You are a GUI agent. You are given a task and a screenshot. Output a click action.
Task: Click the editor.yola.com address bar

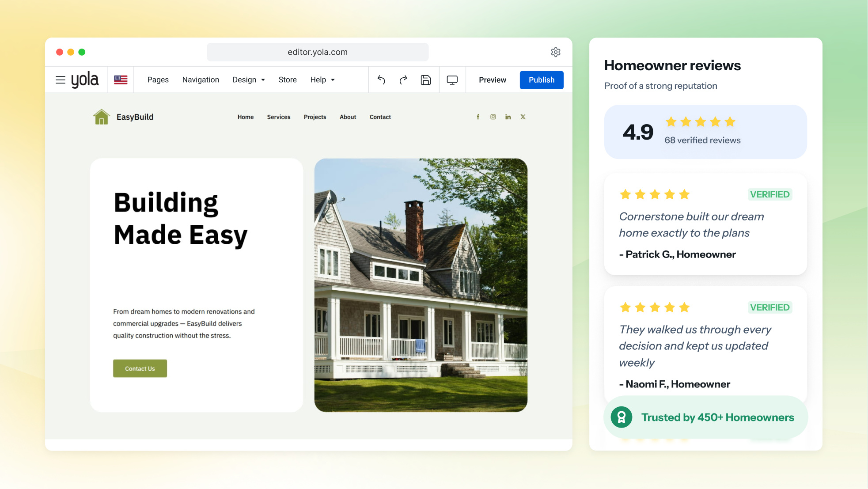318,52
